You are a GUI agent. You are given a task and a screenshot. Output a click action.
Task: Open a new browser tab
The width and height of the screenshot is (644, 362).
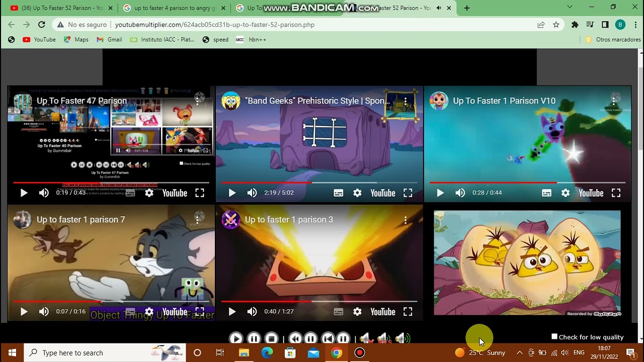pyautogui.click(x=467, y=8)
